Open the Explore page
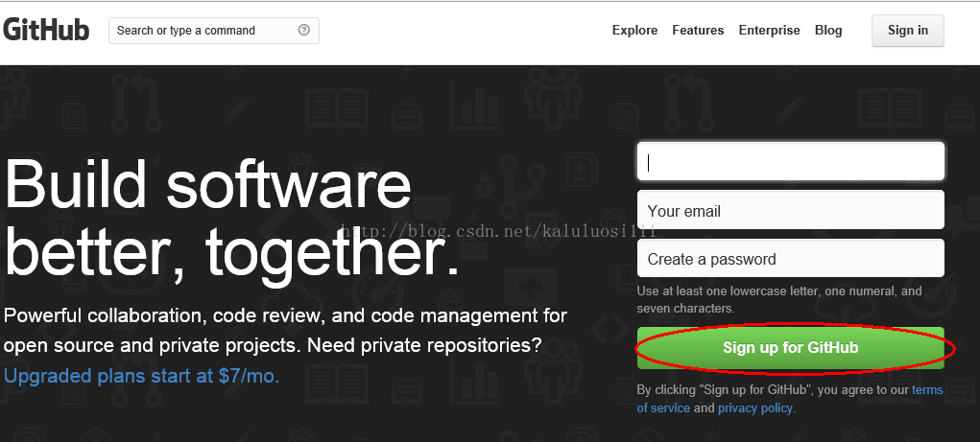 [x=634, y=30]
